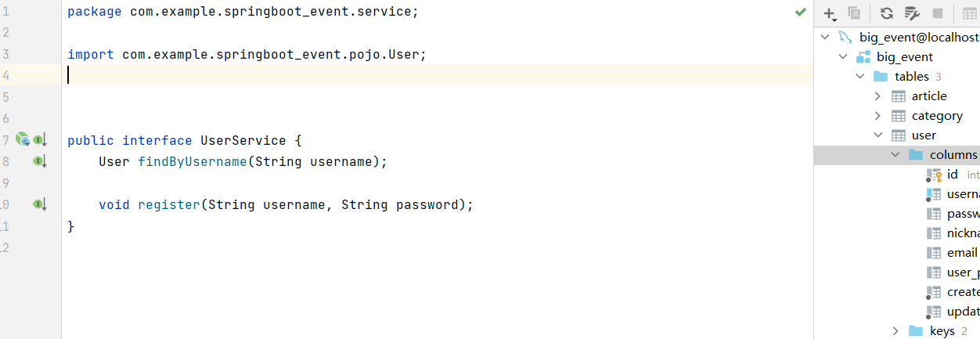Click the New (plus) database toolbar button
The width and height of the screenshot is (980, 339).
[x=830, y=13]
